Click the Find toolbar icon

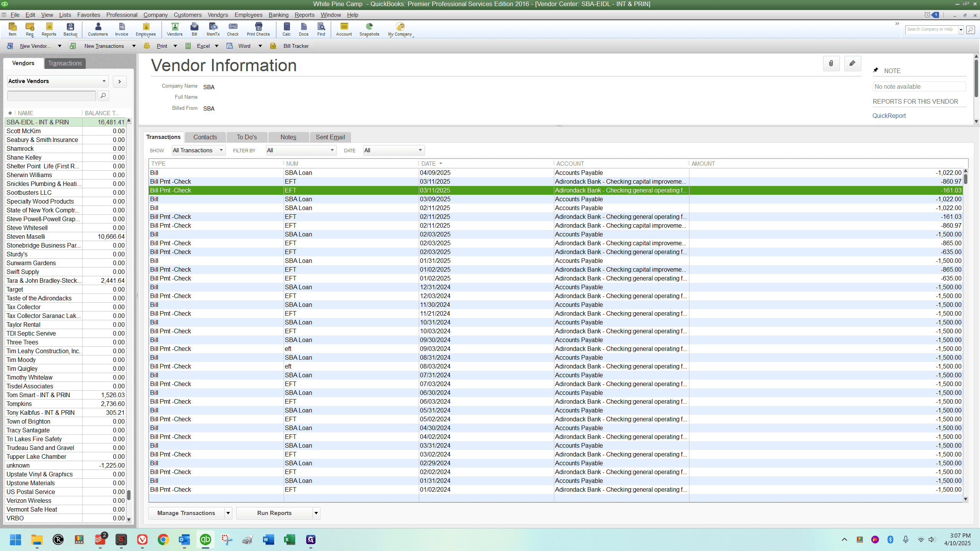pyautogui.click(x=321, y=29)
